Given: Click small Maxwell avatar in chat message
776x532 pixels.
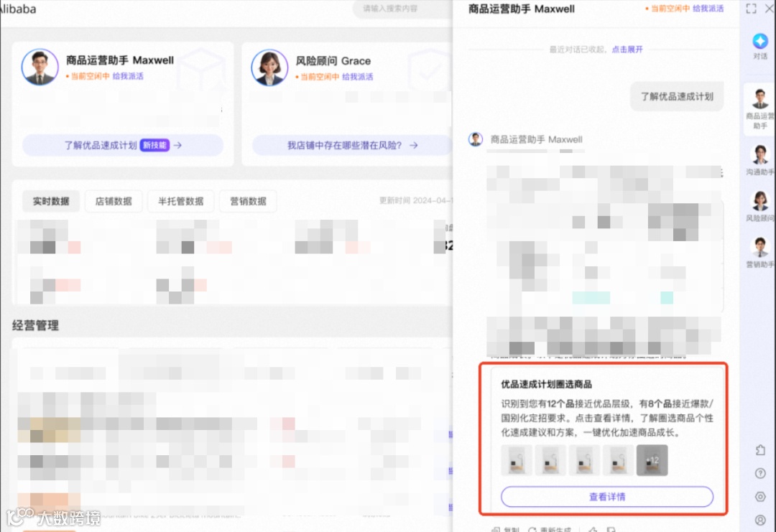Looking at the screenshot, I should (x=476, y=139).
